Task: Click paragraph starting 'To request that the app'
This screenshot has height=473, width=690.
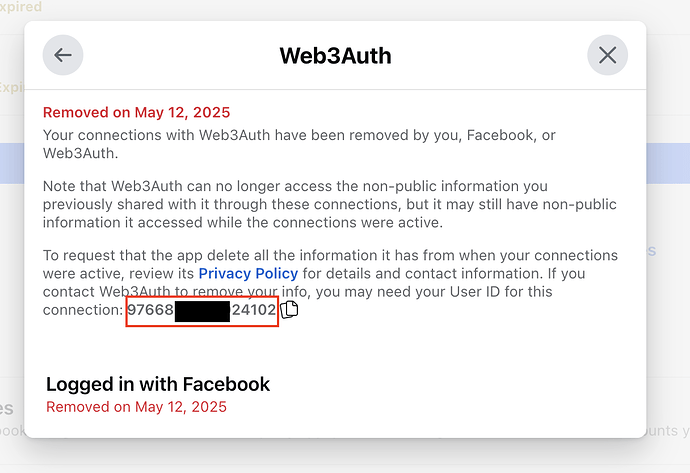Action: pos(330,282)
